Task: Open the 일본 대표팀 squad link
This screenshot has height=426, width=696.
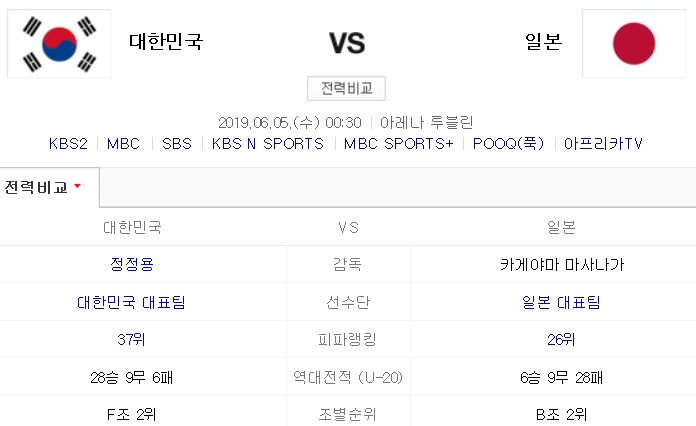Action: point(562,302)
